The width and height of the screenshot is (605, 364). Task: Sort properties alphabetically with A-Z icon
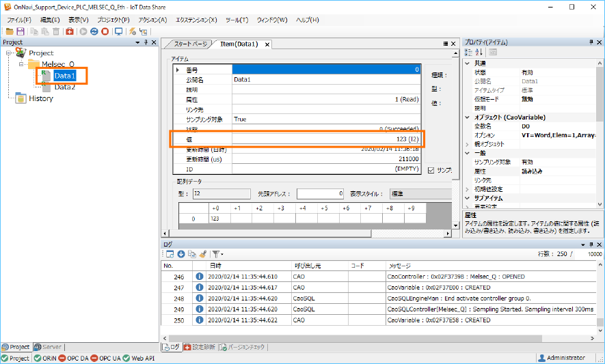coord(479,53)
